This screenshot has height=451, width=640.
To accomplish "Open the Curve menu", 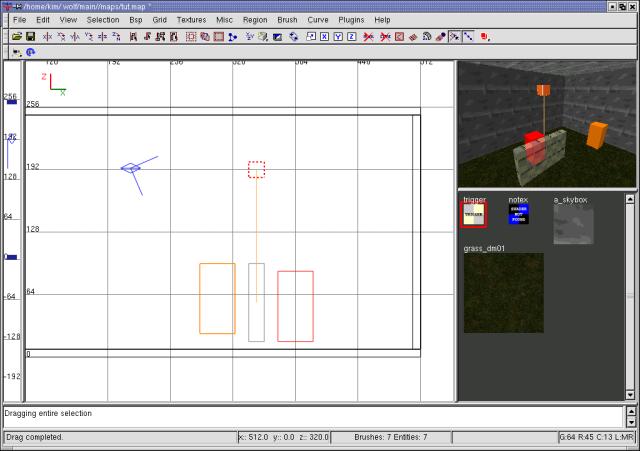I will coord(318,20).
